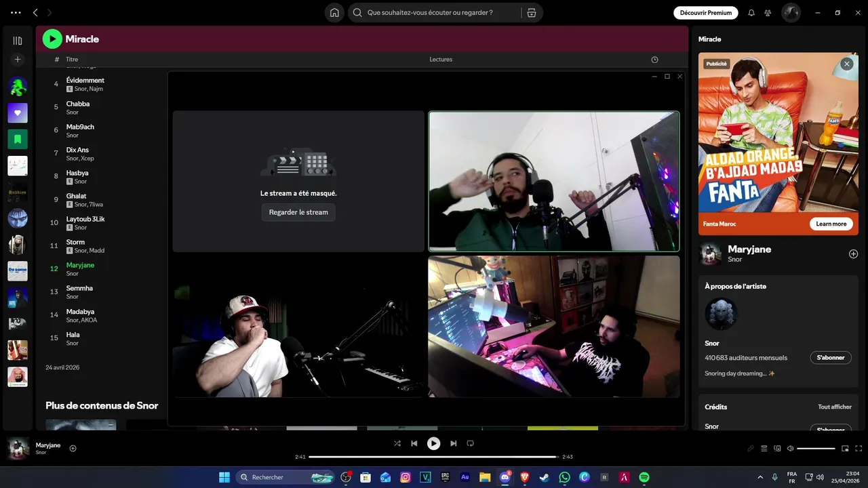868x488 pixels.
Task: Click the Windows taskbar Rechercher box
Action: click(287, 477)
